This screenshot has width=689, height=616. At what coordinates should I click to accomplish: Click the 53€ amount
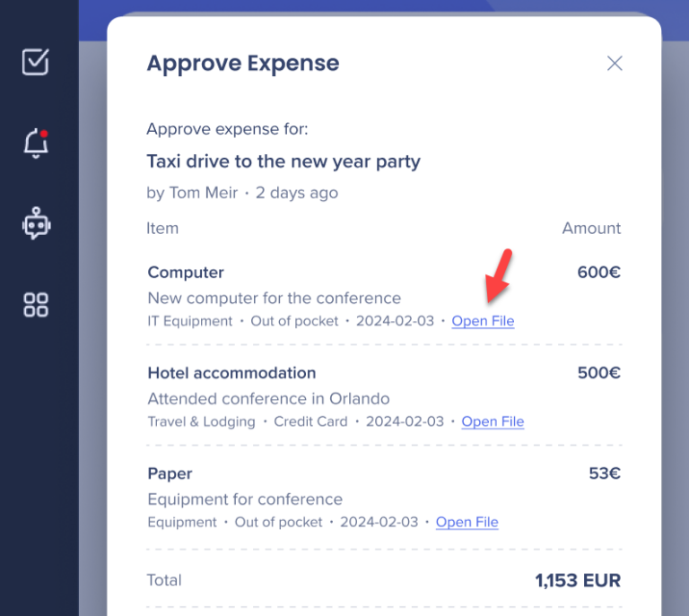[x=605, y=473]
